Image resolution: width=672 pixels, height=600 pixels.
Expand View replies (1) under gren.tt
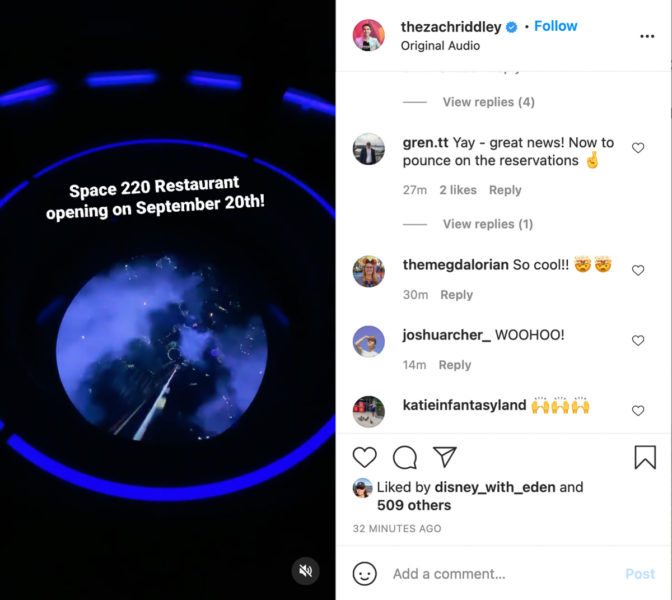tap(488, 224)
